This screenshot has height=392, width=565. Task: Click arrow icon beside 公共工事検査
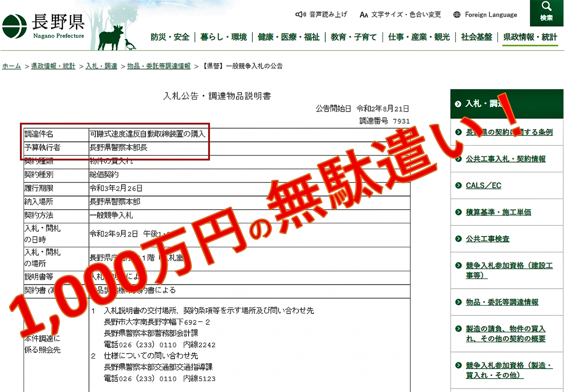(459, 239)
